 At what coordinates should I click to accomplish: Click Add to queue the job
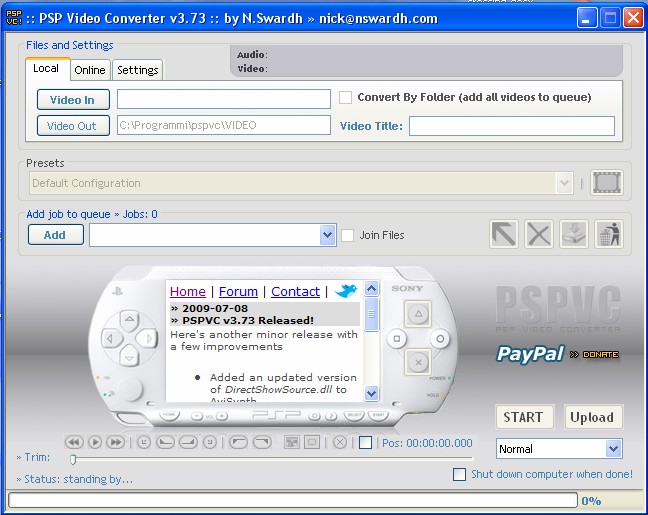pyautogui.click(x=56, y=235)
